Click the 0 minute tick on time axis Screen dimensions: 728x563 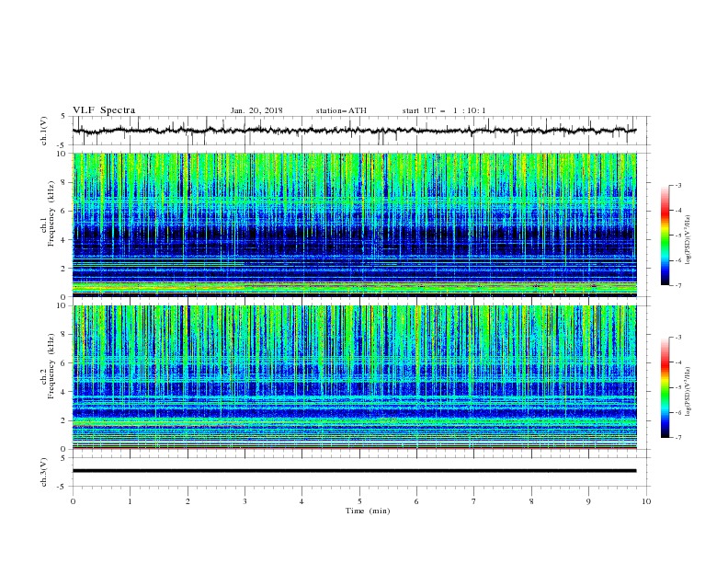(73, 501)
